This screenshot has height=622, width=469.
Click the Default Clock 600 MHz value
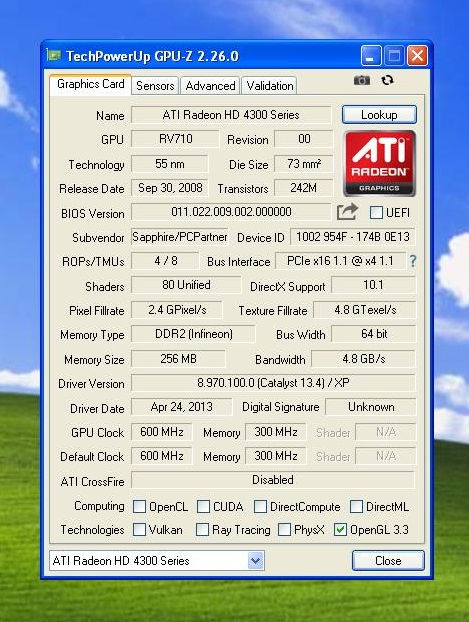tap(162, 456)
